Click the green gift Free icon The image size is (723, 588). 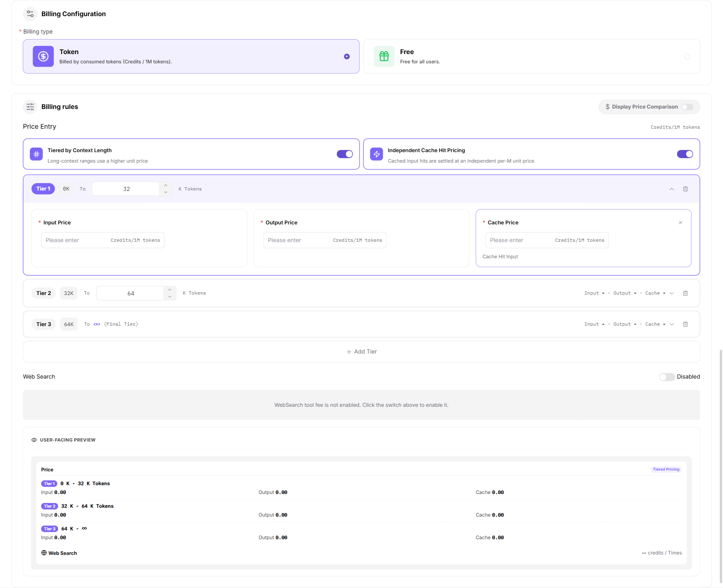tap(384, 56)
